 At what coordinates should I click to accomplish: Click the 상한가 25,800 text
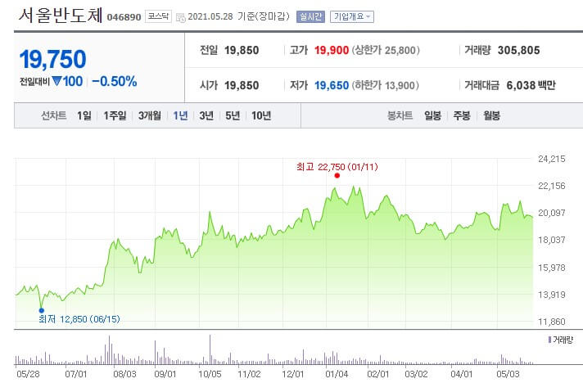click(386, 50)
